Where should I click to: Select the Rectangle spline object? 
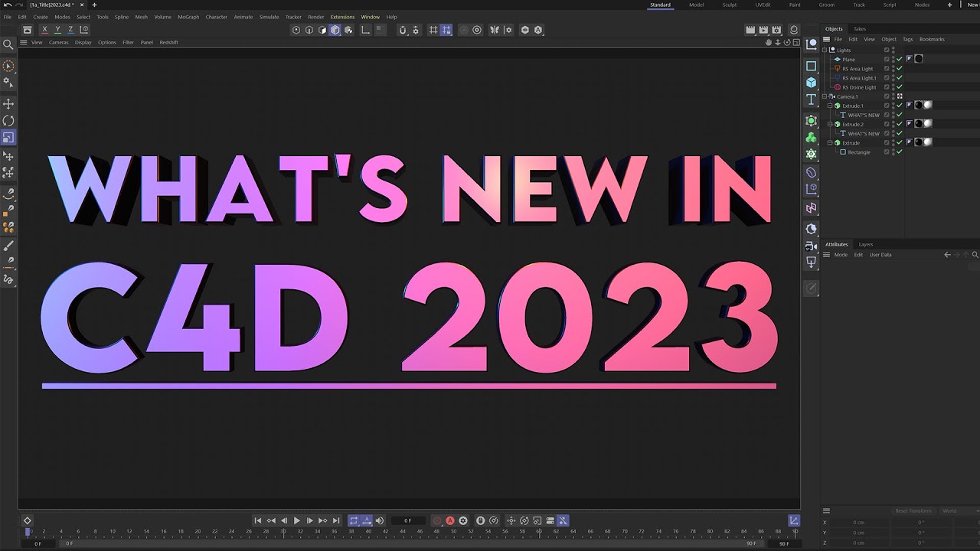coord(859,152)
